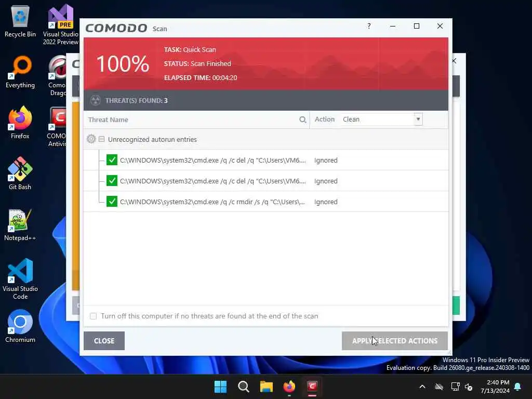Launch Git Bash from the desktop
Screen dimensions: 532x399
(20, 174)
